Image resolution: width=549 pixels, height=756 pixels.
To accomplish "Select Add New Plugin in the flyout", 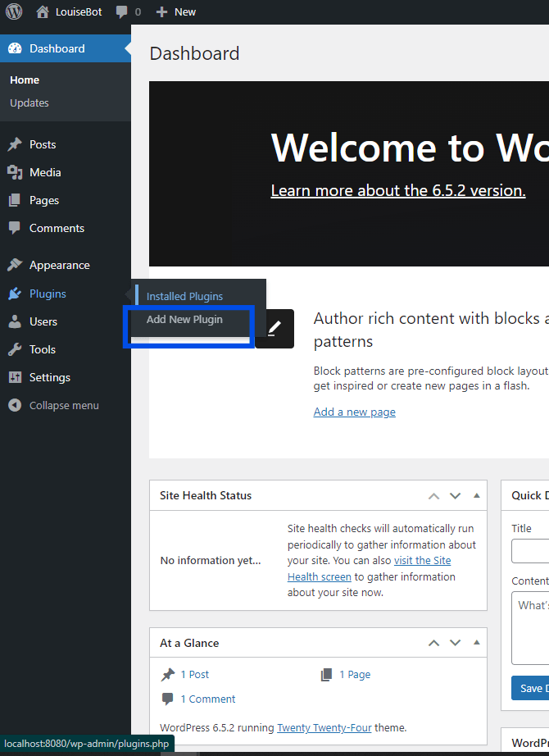I will coord(184,319).
